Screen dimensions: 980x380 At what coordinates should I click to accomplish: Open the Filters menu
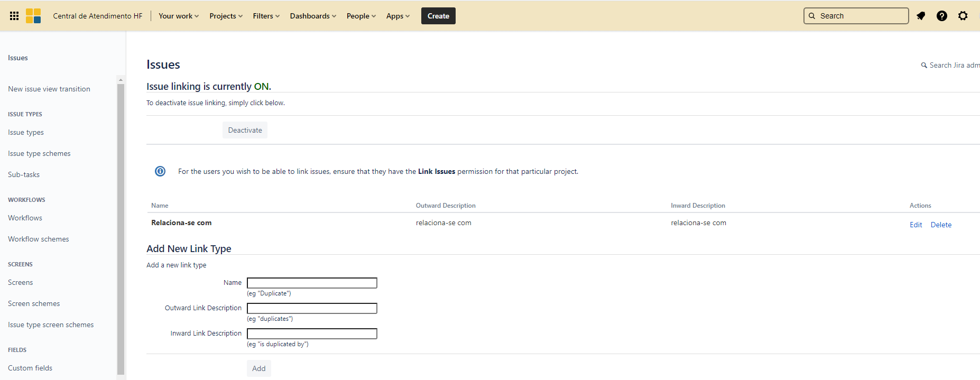[266, 16]
